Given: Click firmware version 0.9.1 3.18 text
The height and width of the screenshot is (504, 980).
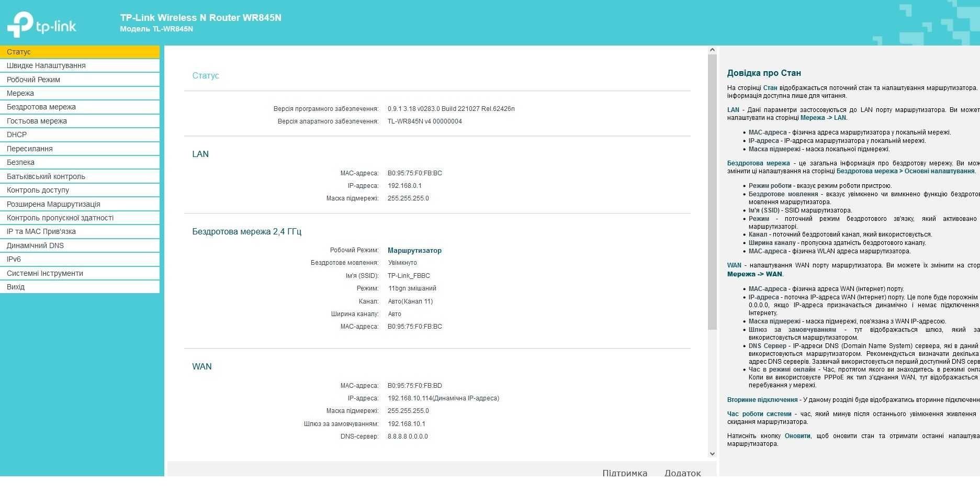Looking at the screenshot, I should (x=451, y=109).
